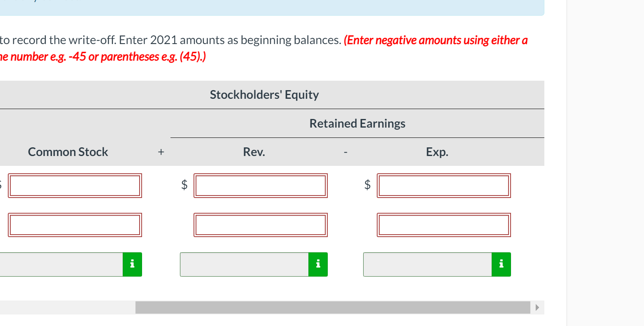Click the Common Stock total field

coord(61,264)
